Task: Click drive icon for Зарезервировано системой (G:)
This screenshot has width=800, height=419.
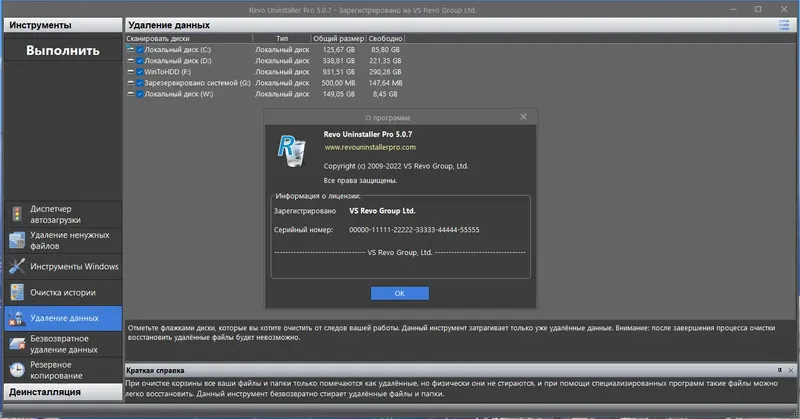Action: [131, 83]
